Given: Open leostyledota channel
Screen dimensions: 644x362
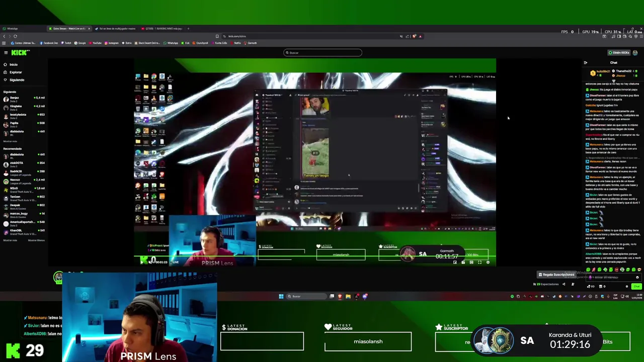Looking at the screenshot, I should pos(24,115).
